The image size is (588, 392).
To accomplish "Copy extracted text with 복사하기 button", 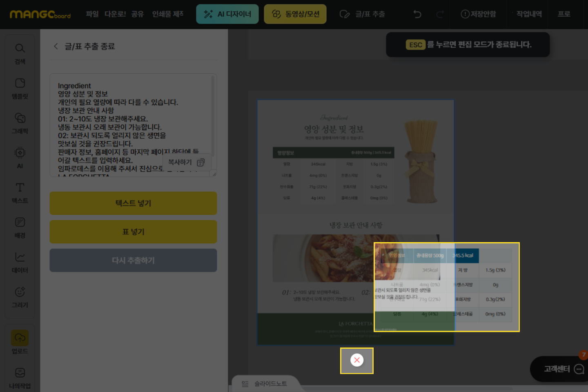I will click(x=186, y=163).
